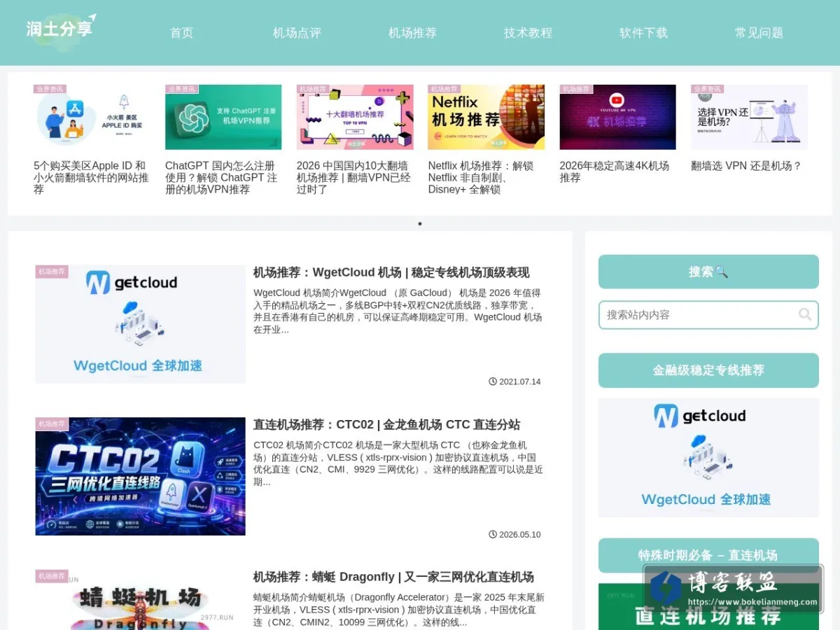
Task: Open CTC02 三网优化直连线路 article image
Action: [x=140, y=477]
